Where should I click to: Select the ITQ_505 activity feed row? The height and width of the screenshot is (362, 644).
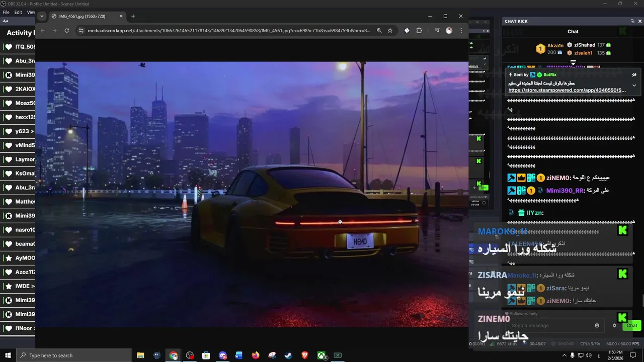18,47
